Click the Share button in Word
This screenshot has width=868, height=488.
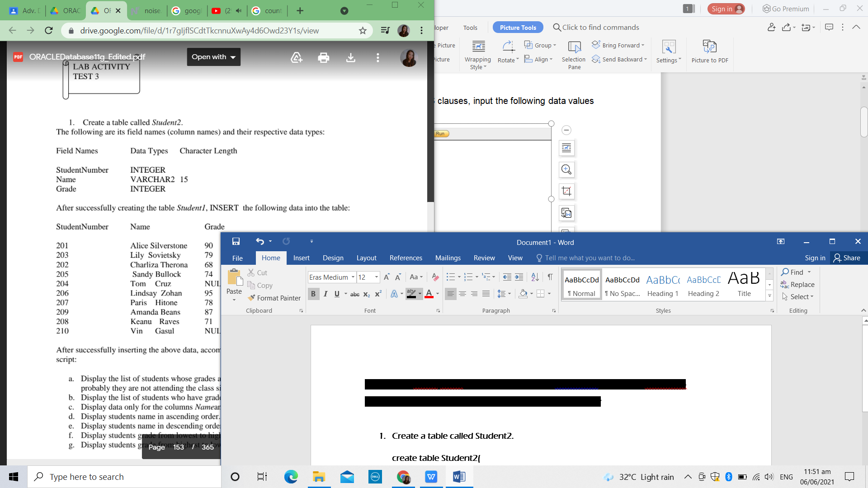click(x=847, y=258)
